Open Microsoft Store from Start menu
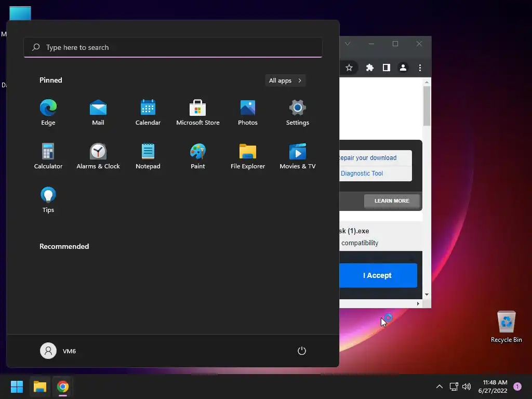The image size is (532, 399). (x=198, y=113)
